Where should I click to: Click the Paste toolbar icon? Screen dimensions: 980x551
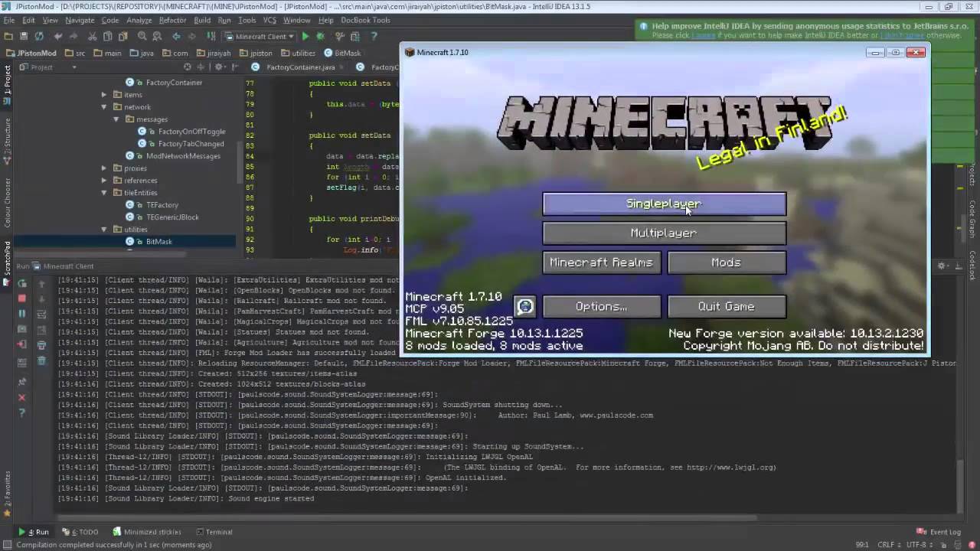pyautogui.click(x=122, y=36)
